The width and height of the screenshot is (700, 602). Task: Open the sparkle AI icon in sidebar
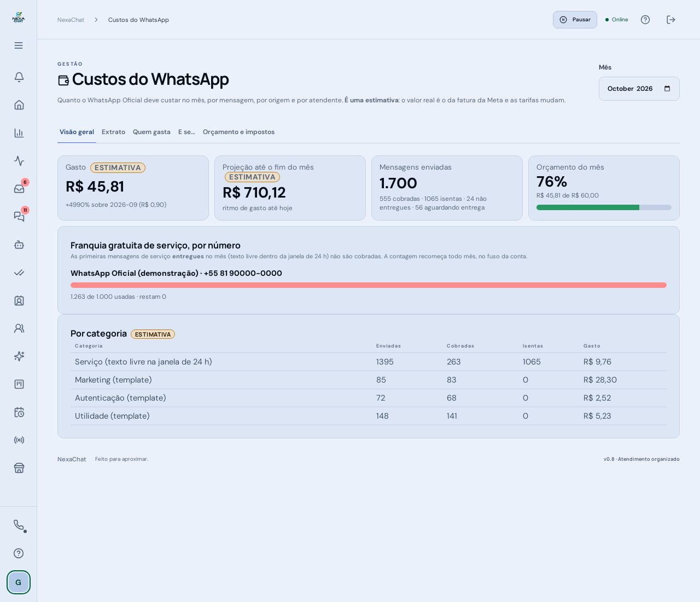pos(19,356)
